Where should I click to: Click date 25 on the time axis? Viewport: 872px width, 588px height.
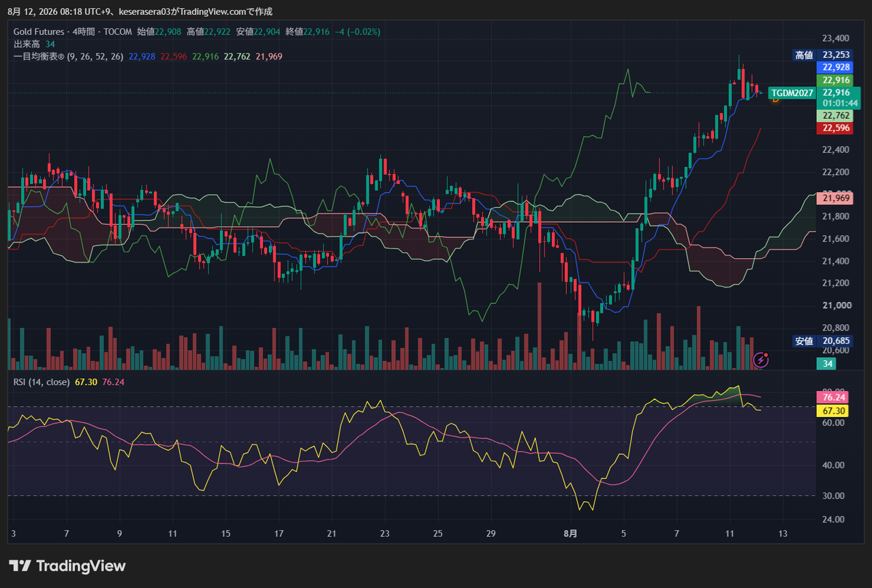click(438, 533)
